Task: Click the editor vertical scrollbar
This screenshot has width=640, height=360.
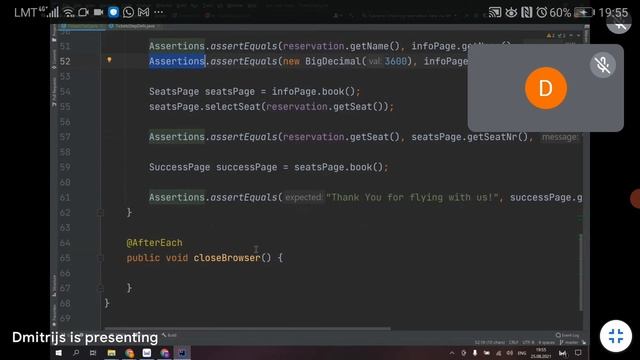Action: (580, 272)
